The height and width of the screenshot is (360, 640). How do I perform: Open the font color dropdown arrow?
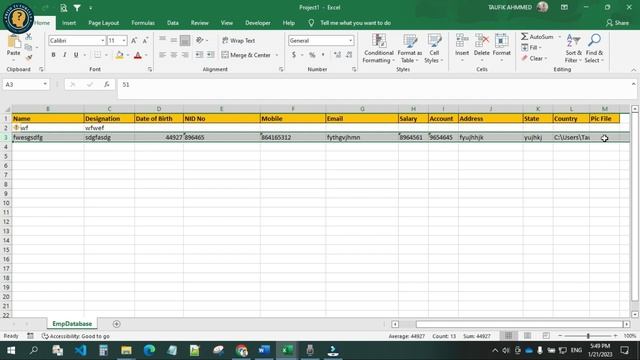click(x=146, y=55)
